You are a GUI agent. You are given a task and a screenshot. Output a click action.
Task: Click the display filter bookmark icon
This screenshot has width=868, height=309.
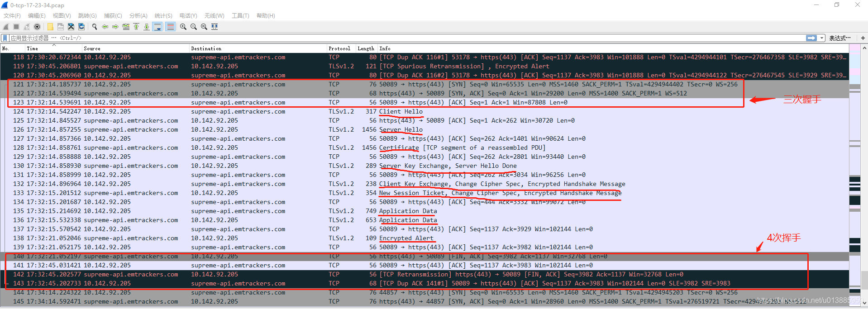(x=5, y=38)
